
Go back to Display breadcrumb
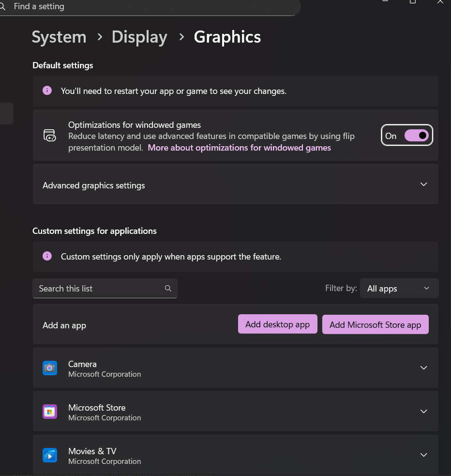click(139, 37)
